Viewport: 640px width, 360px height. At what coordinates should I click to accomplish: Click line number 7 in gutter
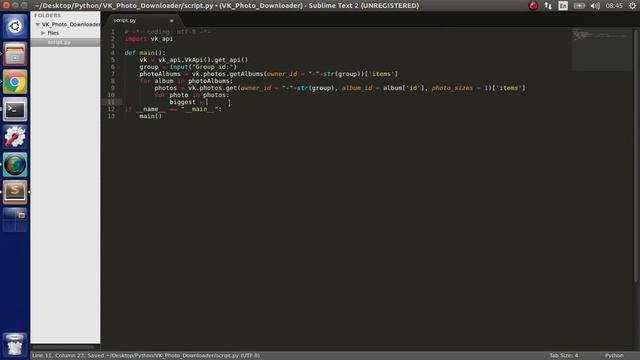(x=113, y=74)
